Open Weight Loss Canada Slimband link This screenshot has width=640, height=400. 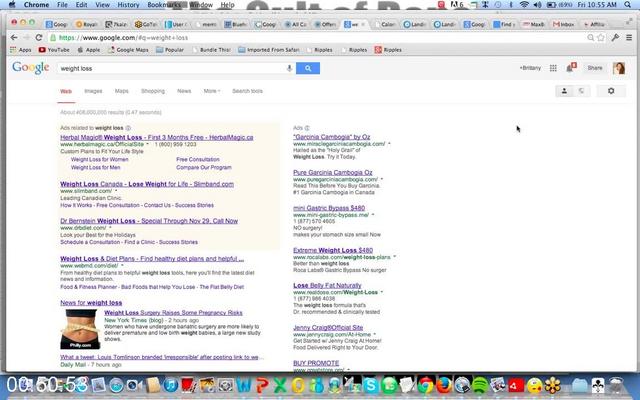click(147, 184)
